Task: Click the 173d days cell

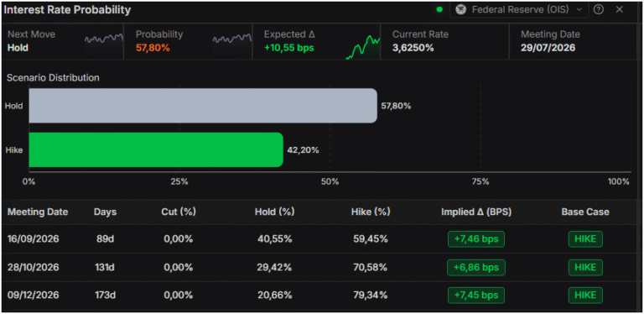Action: (105, 296)
